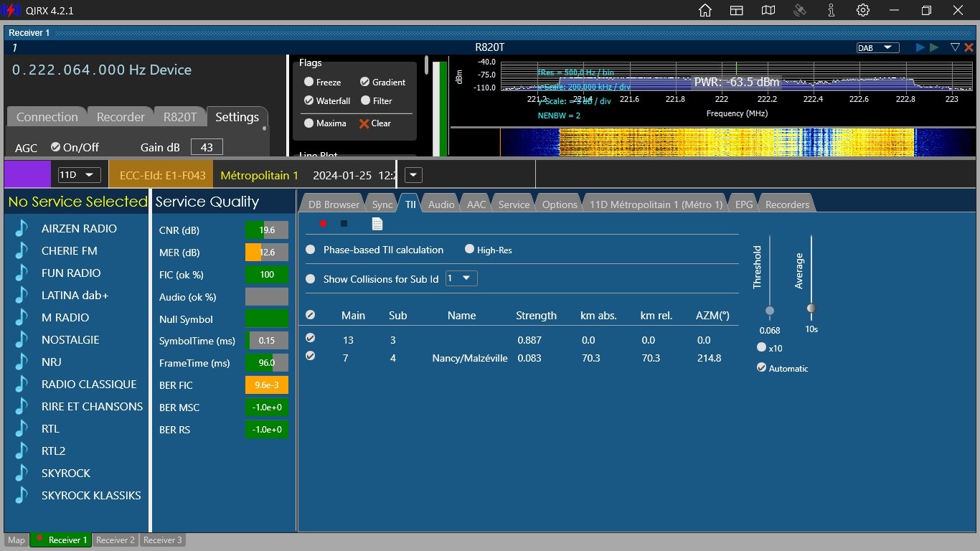This screenshot has height=551, width=980.
Task: Open the Sub Id dropdown showing 1
Action: coord(461,278)
